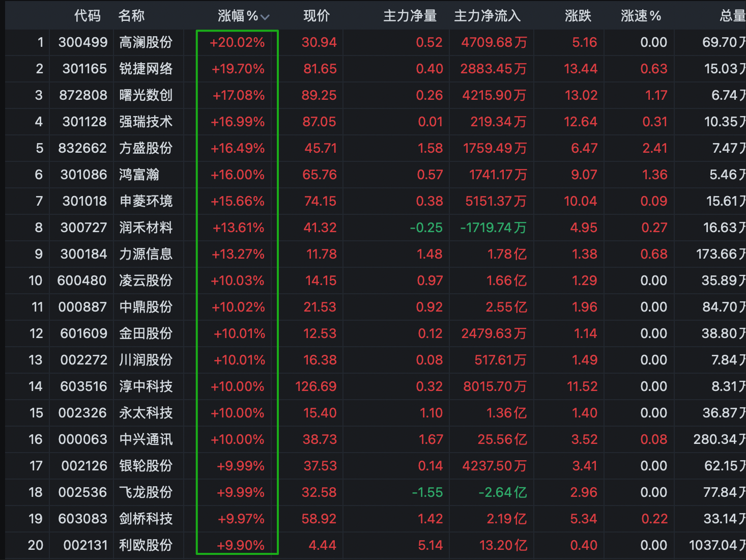Click net inflow -1719.74万

tap(493, 228)
